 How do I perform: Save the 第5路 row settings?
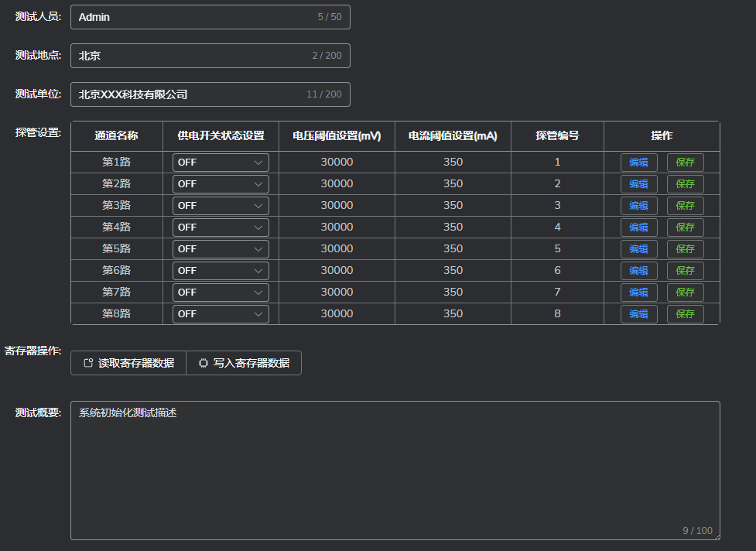[x=685, y=249]
